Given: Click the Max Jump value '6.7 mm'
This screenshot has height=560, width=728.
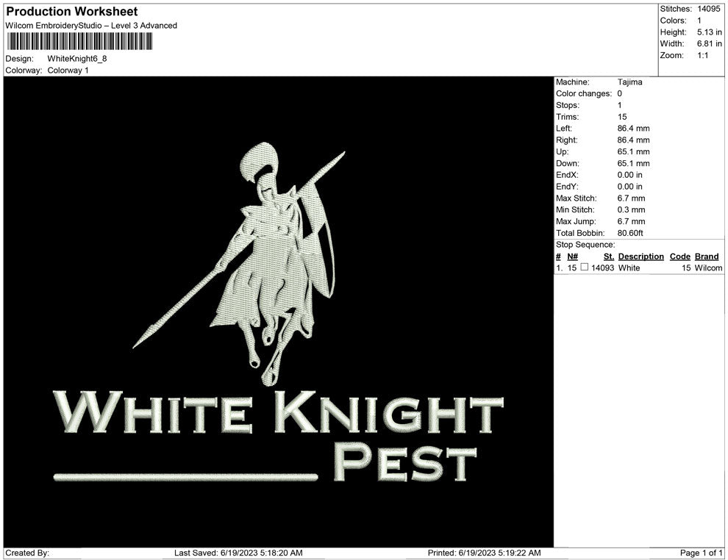Looking at the screenshot, I should coord(631,221).
